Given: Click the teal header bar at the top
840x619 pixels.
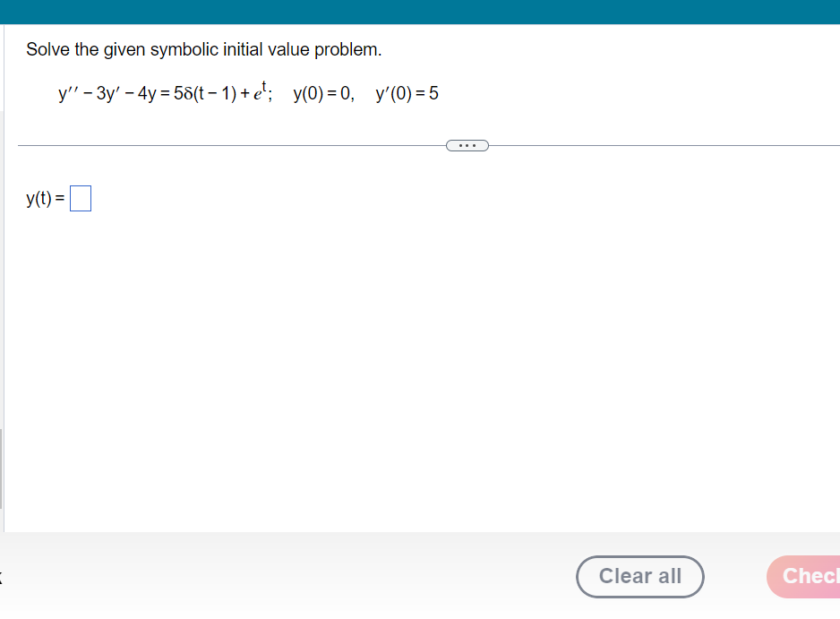Looking at the screenshot, I should pyautogui.click(x=420, y=12).
